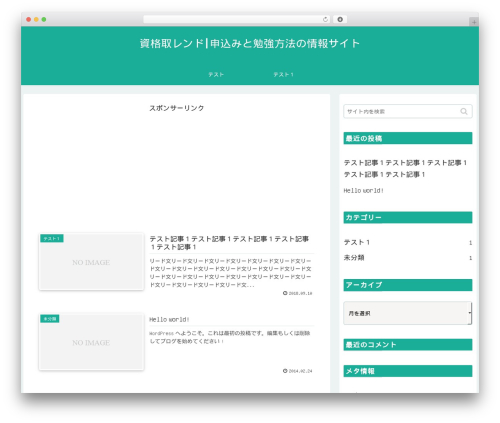
Task: Click the extension icon beside address bar
Action: 340,19
